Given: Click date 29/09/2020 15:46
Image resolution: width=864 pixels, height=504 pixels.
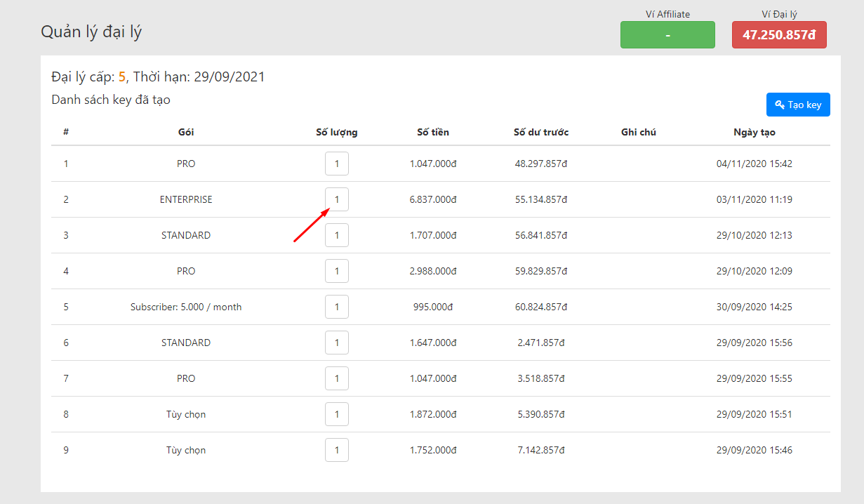Looking at the screenshot, I should [755, 450].
